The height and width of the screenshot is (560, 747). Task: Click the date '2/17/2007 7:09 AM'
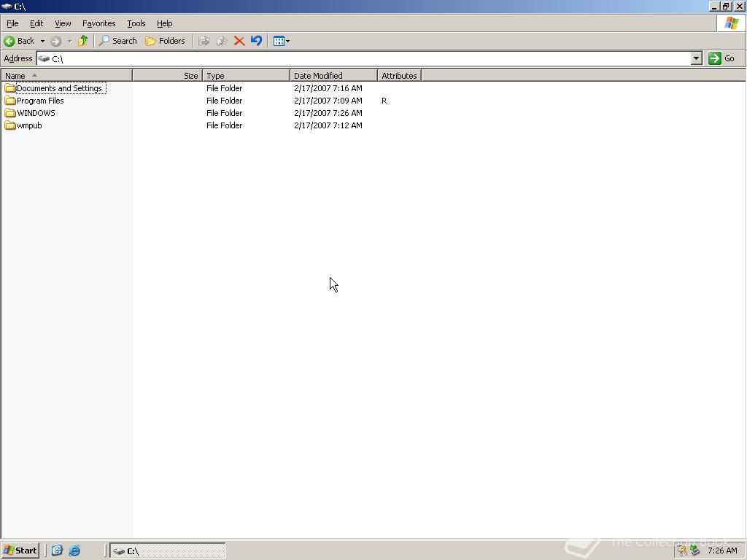click(328, 101)
